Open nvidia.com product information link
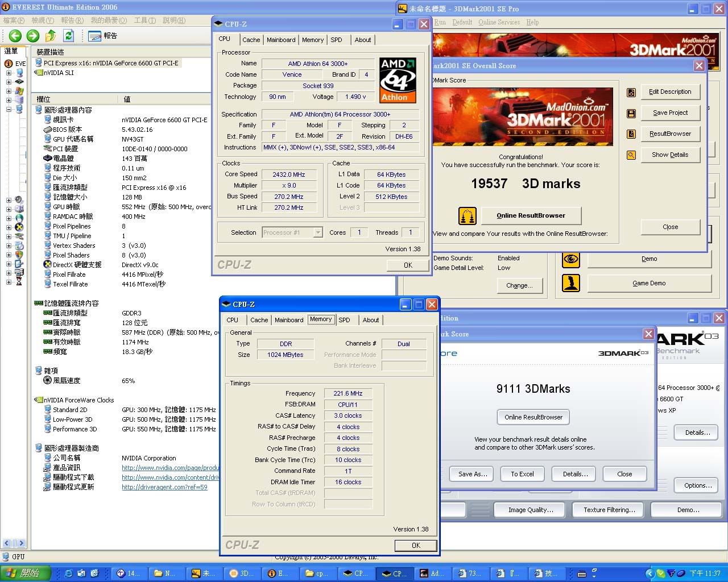728x582 pixels. pyautogui.click(x=171, y=468)
